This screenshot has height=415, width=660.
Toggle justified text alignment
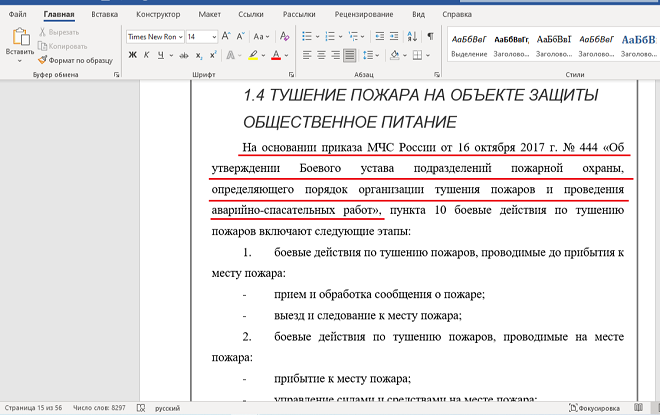[350, 55]
